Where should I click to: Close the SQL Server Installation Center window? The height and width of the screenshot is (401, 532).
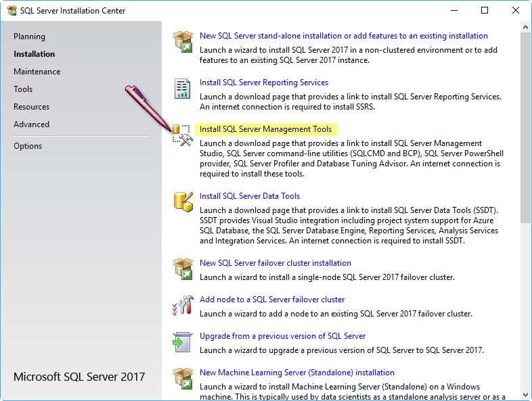point(515,11)
